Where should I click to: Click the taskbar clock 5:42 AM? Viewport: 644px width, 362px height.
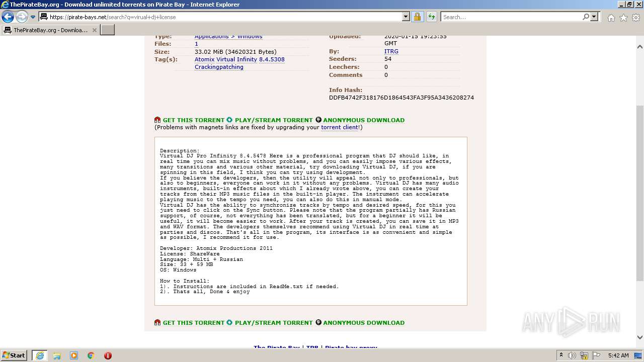point(618,355)
